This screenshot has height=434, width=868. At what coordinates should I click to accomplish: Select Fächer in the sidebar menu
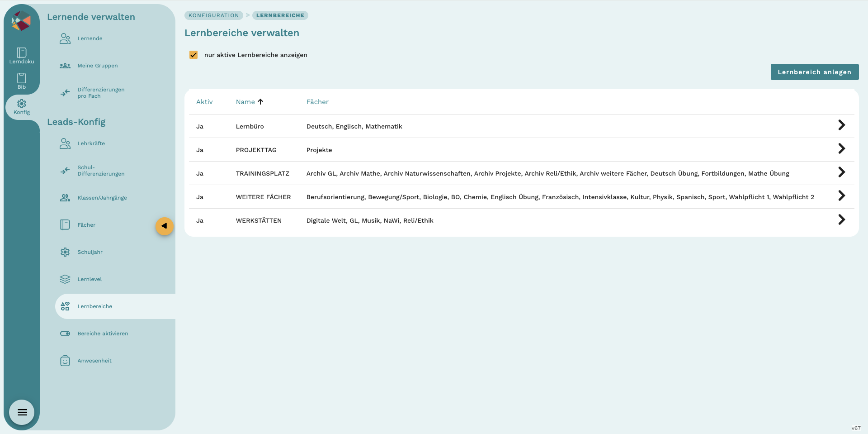(x=86, y=225)
